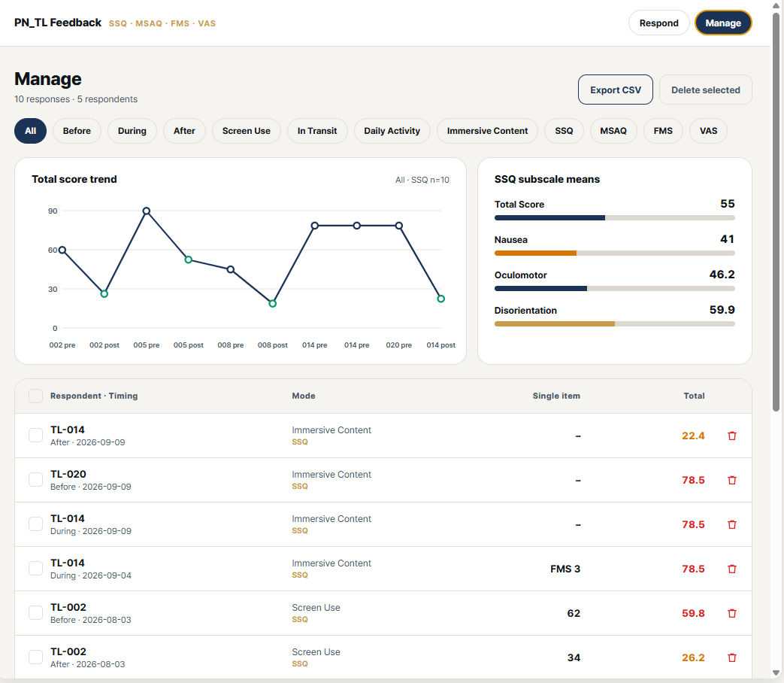
Task: Click the PN_TL Feedback app title
Action: pyautogui.click(x=58, y=23)
